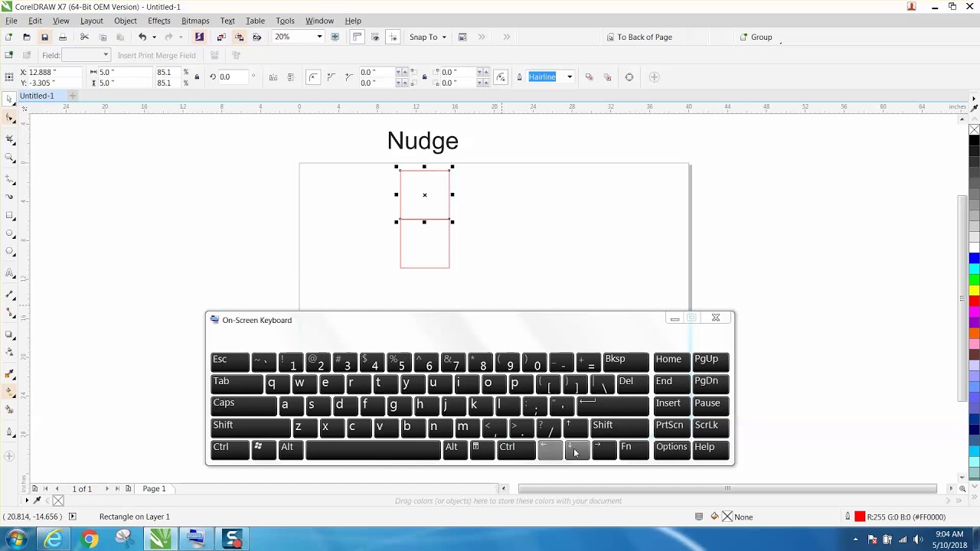This screenshot has height=551, width=980.
Task: Select the Shape tool in the toolbox
Action: pos(9,118)
